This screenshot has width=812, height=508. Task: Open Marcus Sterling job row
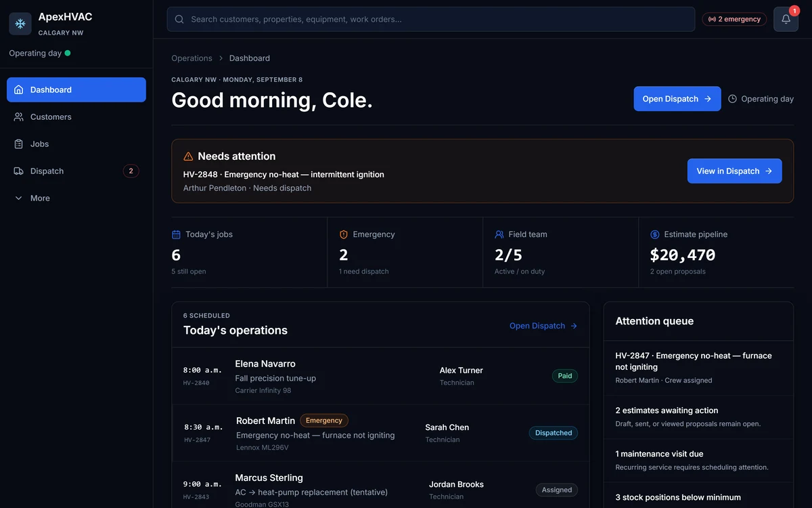380,485
